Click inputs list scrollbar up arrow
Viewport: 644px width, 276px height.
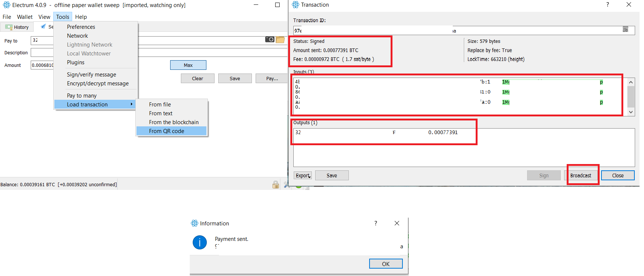click(631, 82)
